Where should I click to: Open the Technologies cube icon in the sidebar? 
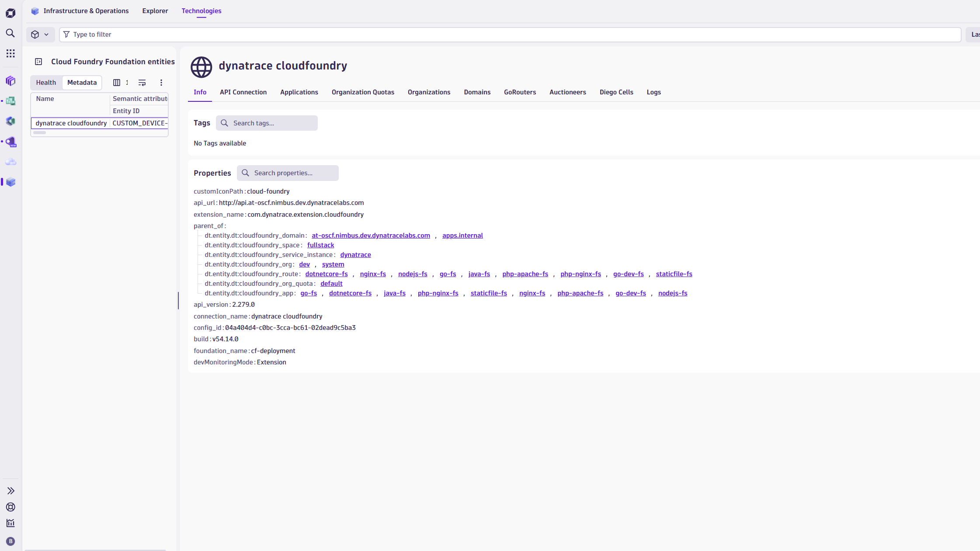tap(10, 182)
